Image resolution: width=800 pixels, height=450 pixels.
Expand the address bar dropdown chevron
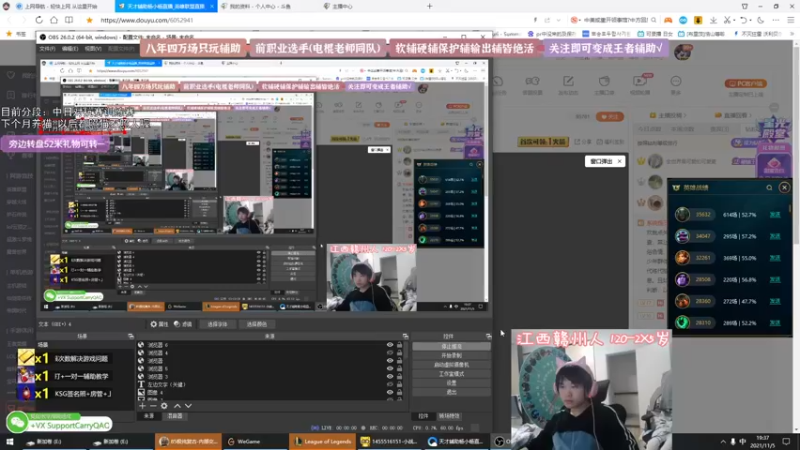[x=559, y=20]
